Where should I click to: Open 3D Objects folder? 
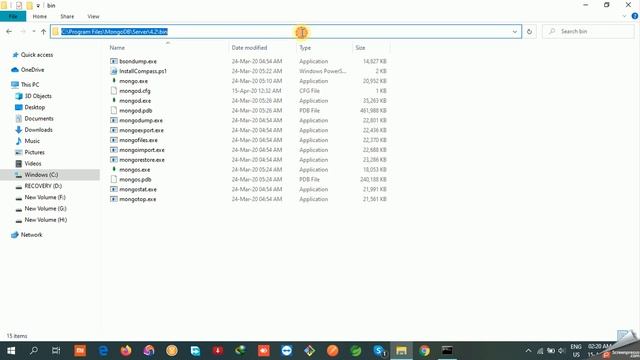[38, 96]
